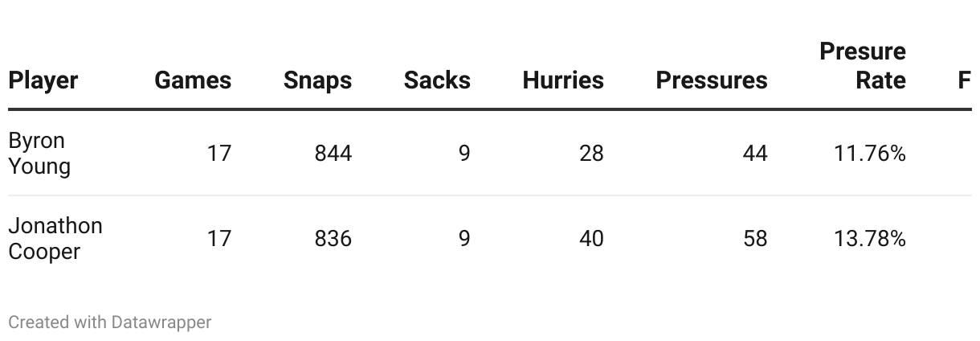Sort by the Games column header
980x341 pixels.
[193, 80]
